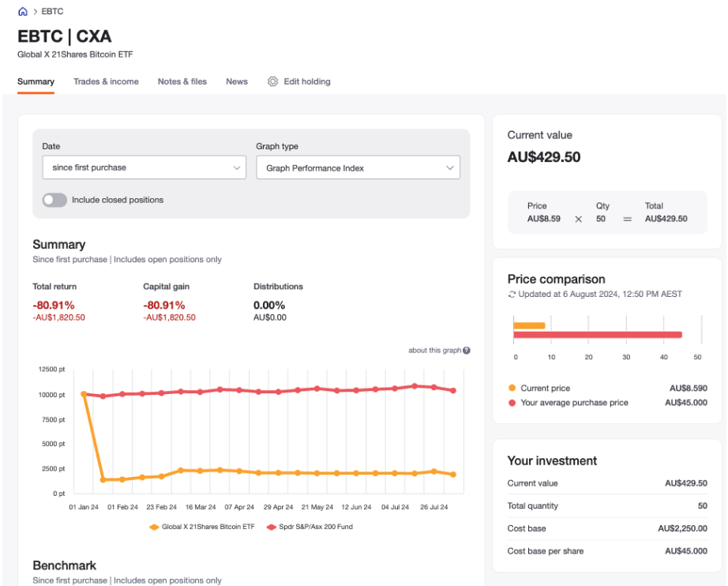
Task: Enable Include closed positions switch
Action: (x=54, y=200)
